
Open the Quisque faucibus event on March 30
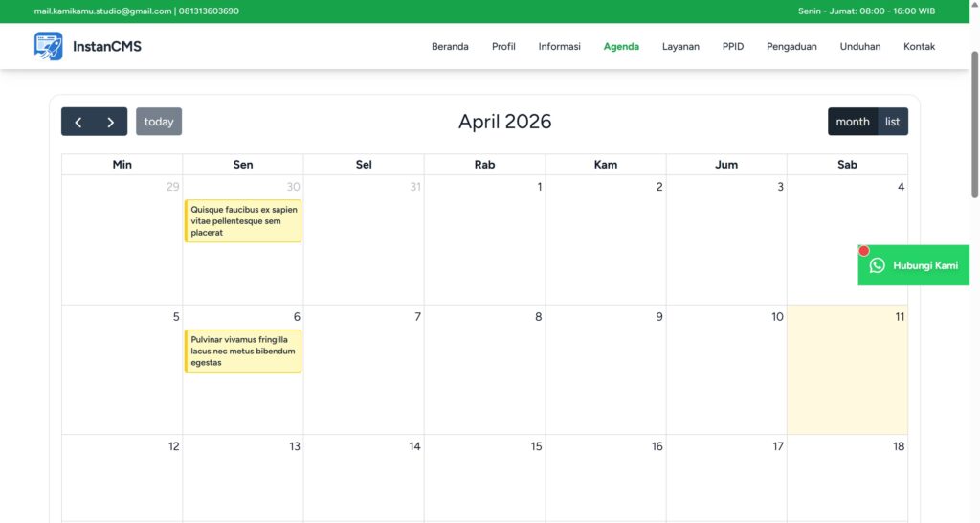(x=243, y=220)
